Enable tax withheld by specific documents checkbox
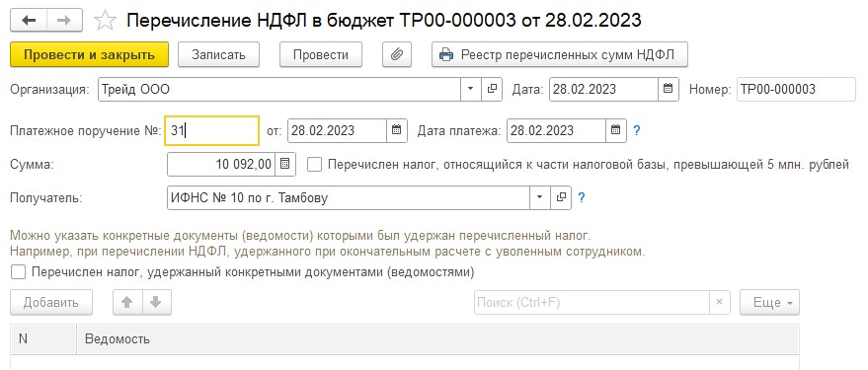 click(x=18, y=272)
